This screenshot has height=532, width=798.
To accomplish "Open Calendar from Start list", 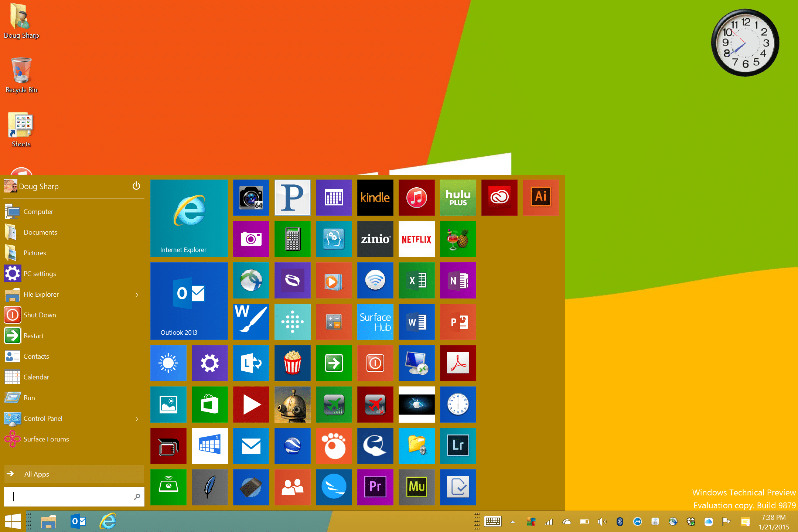I will pos(74,377).
